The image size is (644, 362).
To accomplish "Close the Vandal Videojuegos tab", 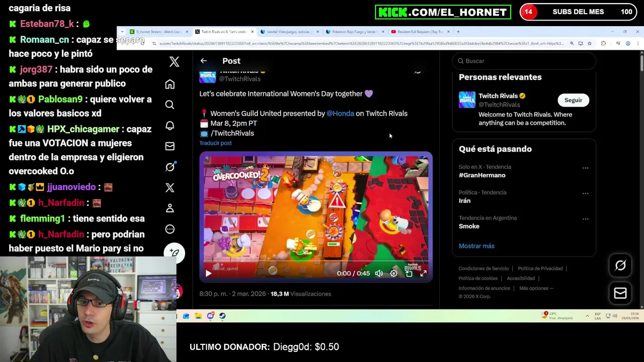I will 317,32.
